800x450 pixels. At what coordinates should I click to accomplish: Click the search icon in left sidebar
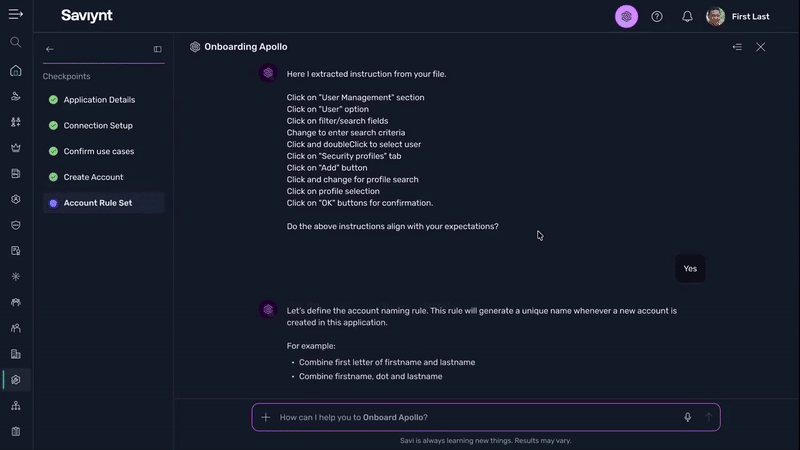(x=15, y=42)
